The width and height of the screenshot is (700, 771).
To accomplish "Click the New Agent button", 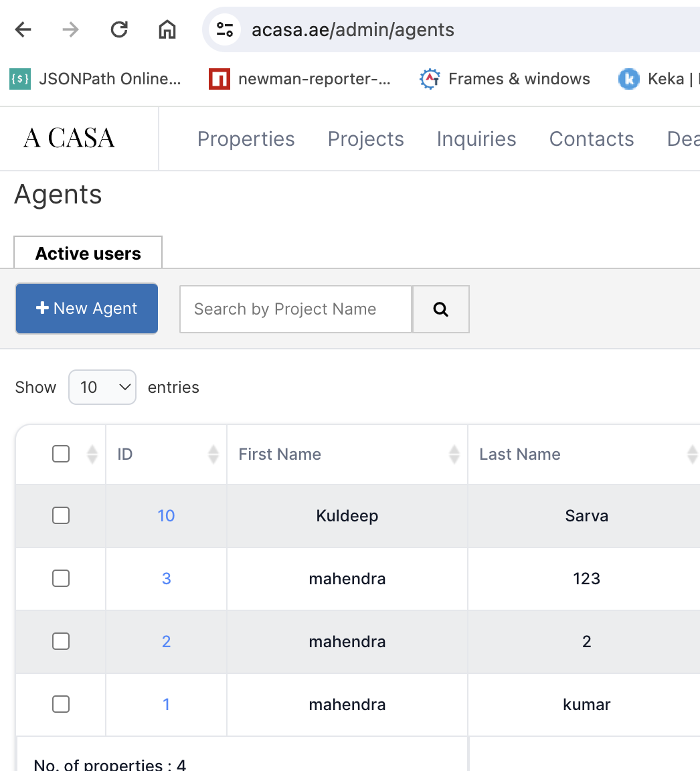I will 87,309.
